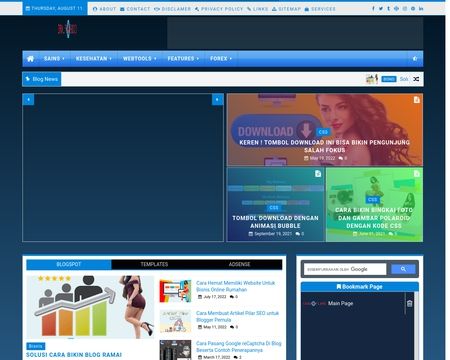Open the PRIVACY POLICY link

tap(219, 9)
